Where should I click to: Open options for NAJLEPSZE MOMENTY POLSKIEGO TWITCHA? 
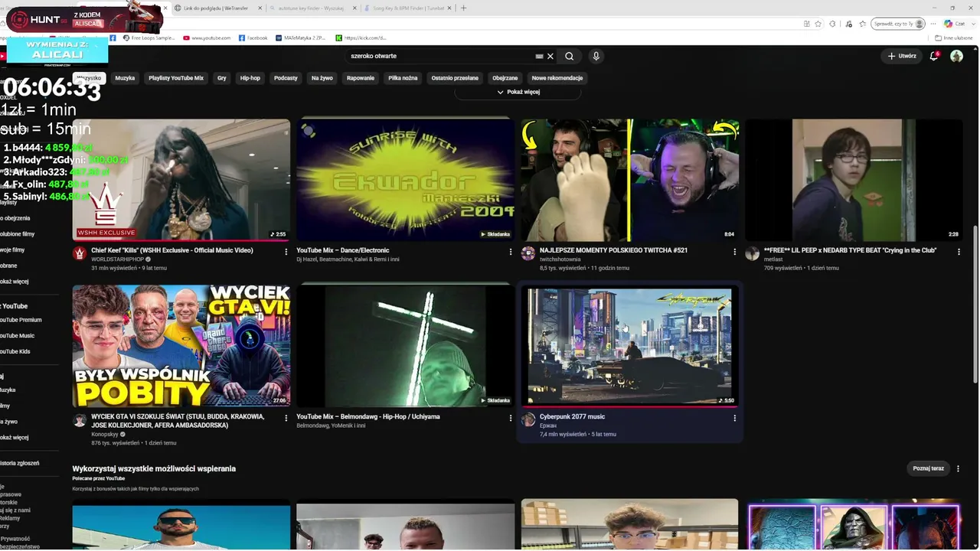[x=735, y=251]
